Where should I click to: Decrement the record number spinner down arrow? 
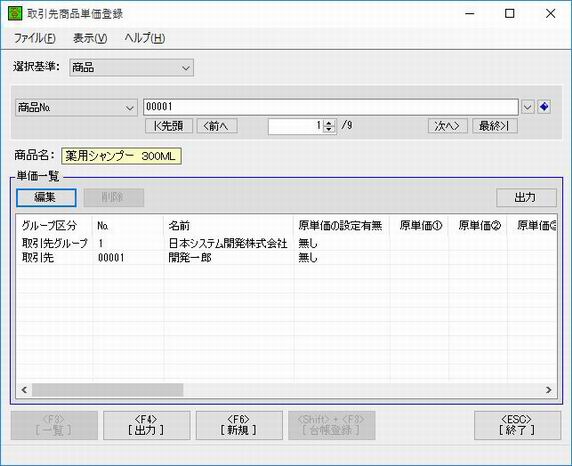[329, 129]
